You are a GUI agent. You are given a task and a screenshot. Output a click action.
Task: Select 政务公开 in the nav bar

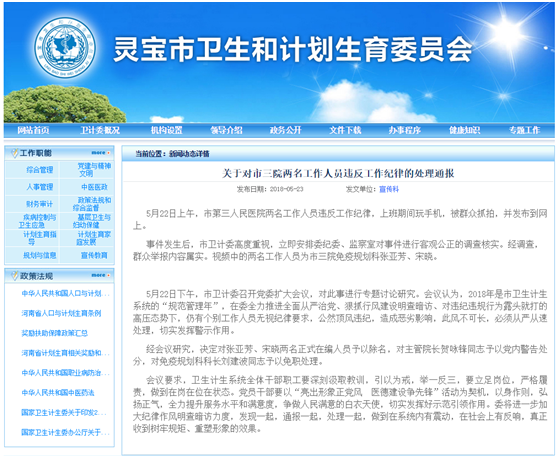pyautogui.click(x=286, y=130)
